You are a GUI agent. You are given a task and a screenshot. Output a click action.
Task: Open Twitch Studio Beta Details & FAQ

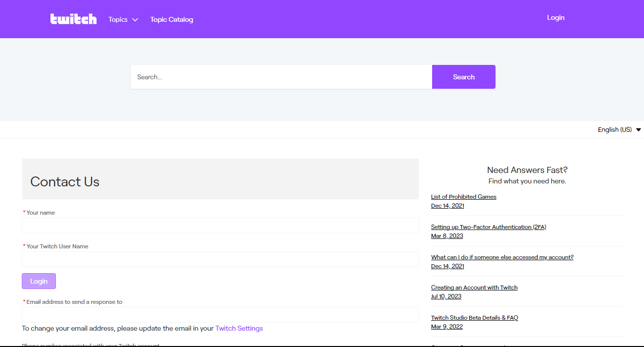[x=474, y=318]
